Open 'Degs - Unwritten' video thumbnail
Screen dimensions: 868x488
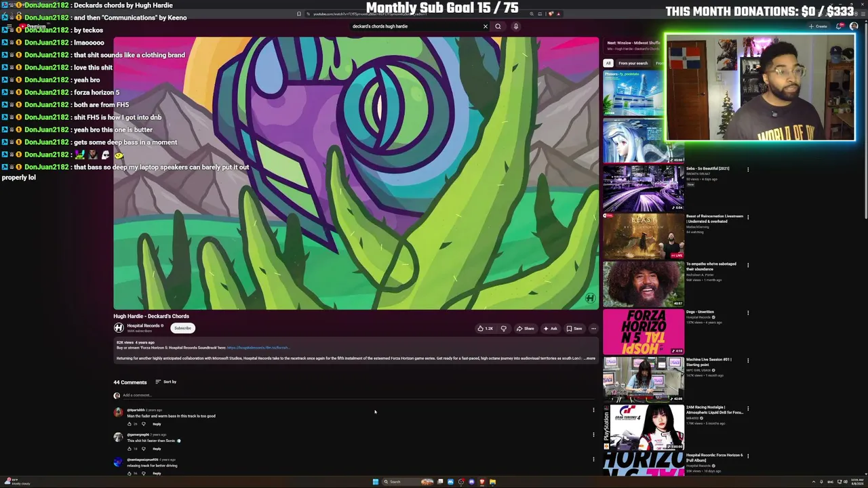tap(644, 332)
